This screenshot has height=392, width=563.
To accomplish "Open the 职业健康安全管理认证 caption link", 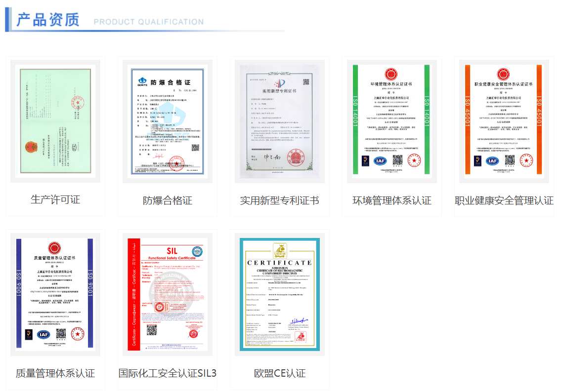I will pos(504,200).
